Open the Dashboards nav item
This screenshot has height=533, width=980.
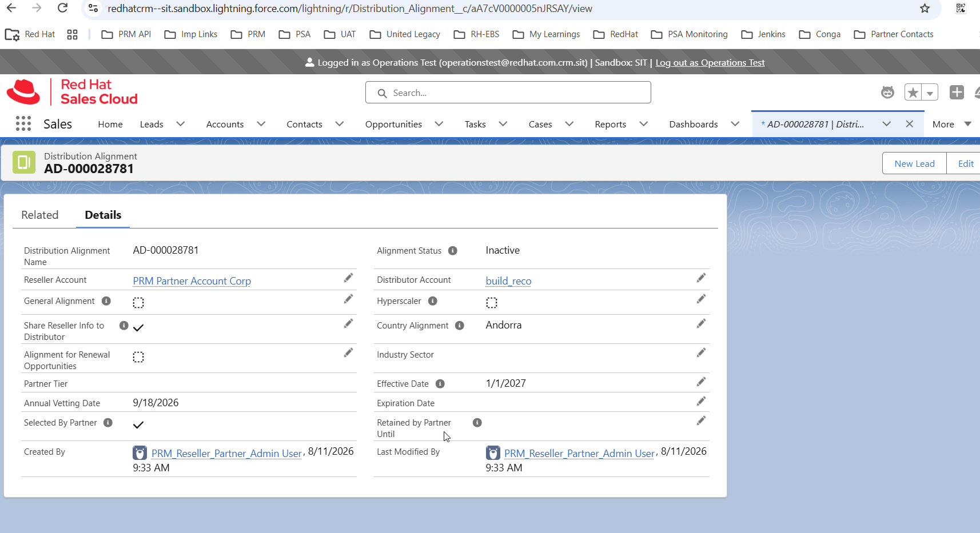[x=694, y=124]
